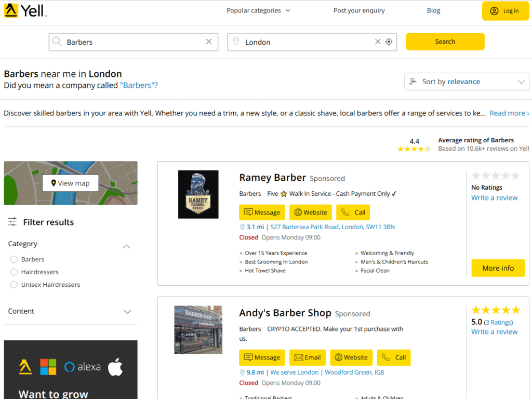This screenshot has width=532, height=399.
Task: Click the Microsoft logo in the promo banner
Action: pos(48,367)
